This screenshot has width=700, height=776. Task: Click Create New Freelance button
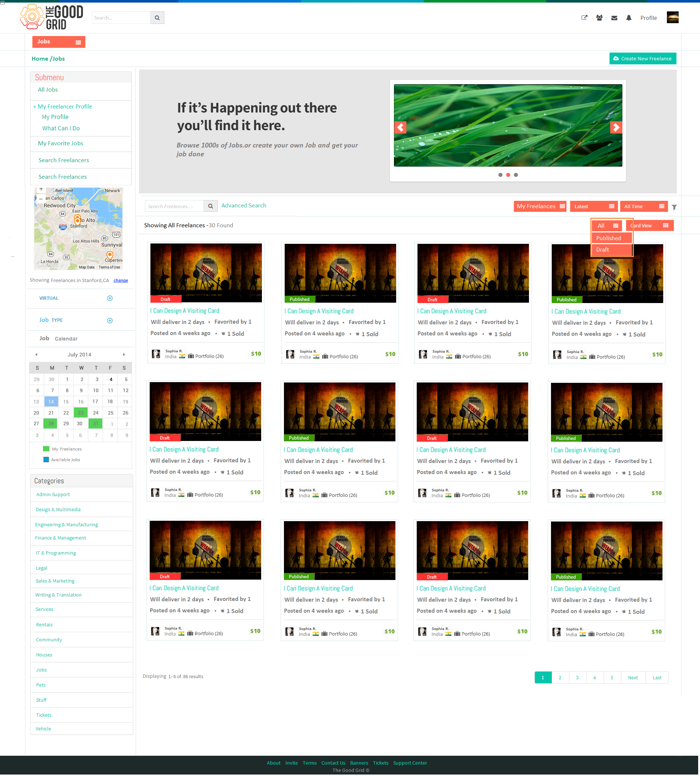tap(643, 58)
